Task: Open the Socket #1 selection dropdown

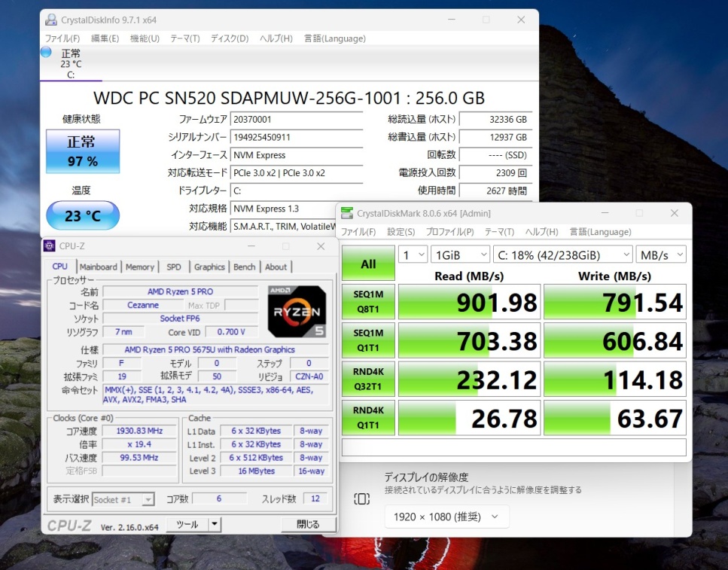Action: tap(123, 500)
